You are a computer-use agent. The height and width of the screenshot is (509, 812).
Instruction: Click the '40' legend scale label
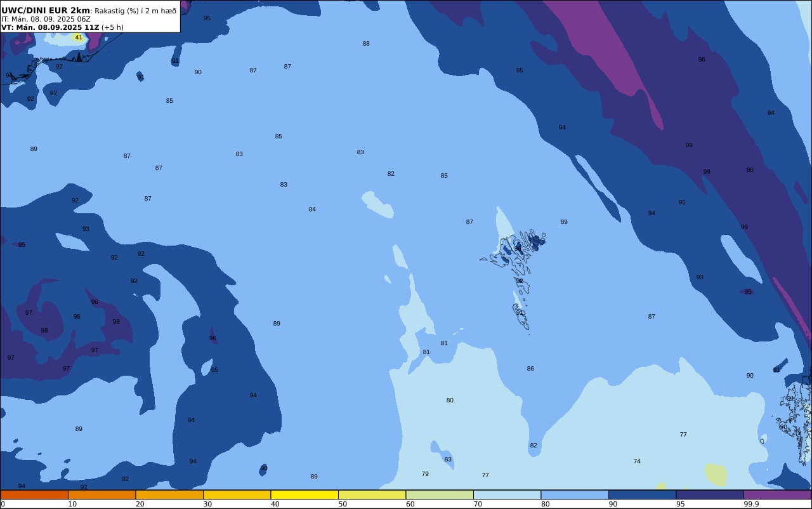pos(275,504)
